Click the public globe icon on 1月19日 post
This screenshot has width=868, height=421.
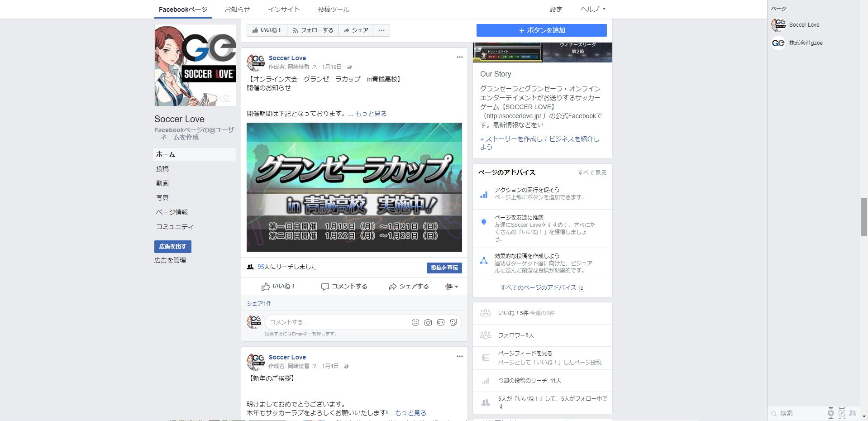[349, 67]
